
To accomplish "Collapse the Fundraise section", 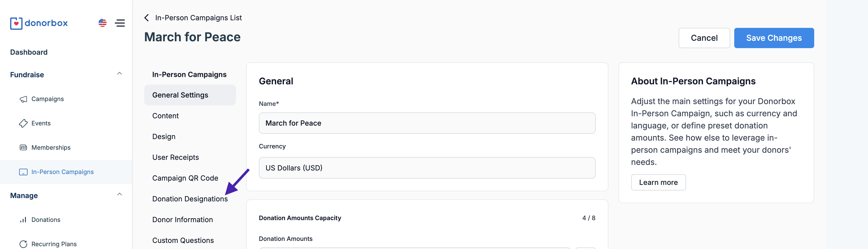I will (119, 74).
